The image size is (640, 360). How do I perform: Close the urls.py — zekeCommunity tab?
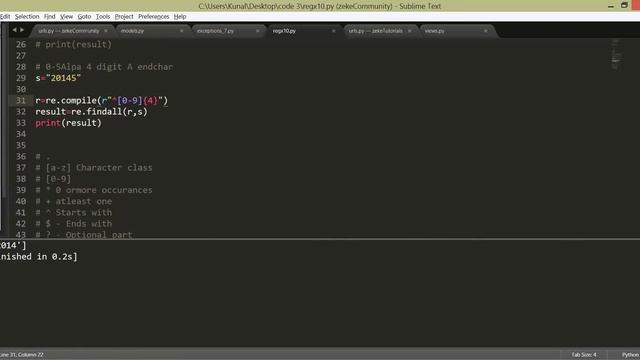pyautogui.click(x=106, y=31)
